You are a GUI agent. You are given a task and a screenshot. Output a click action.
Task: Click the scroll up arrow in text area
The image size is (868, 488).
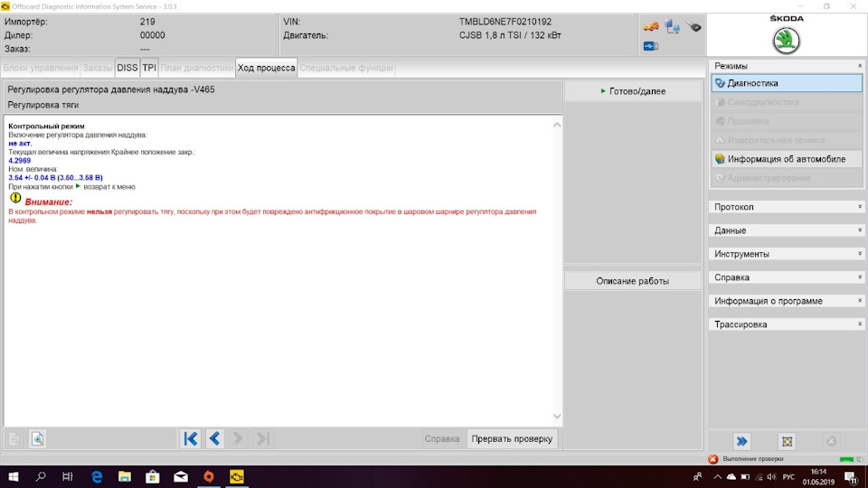[x=557, y=125]
